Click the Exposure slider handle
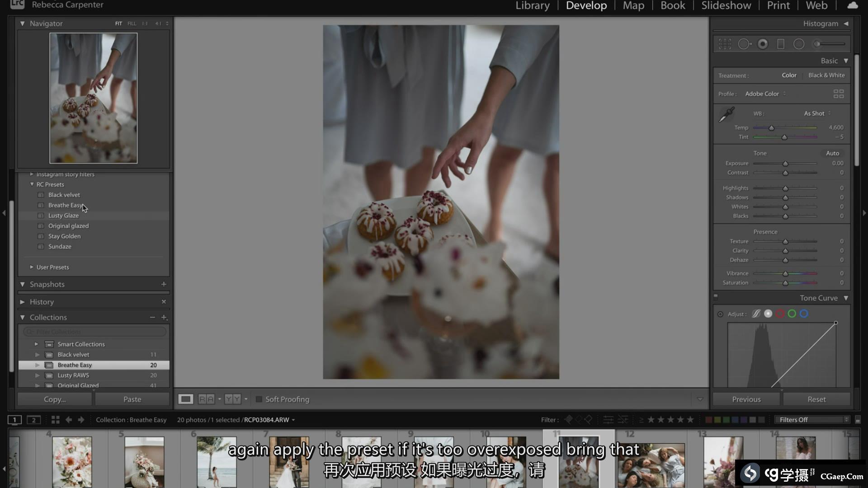This screenshot has height=488, width=868. tap(785, 164)
